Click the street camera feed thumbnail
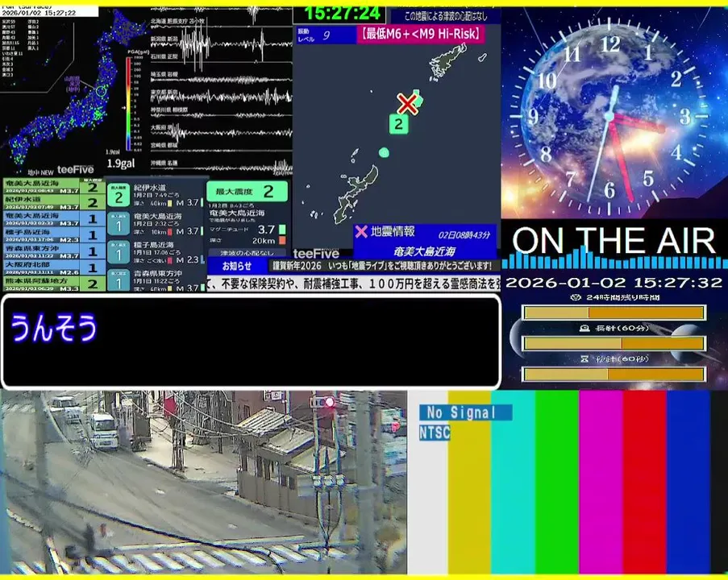 (203, 483)
